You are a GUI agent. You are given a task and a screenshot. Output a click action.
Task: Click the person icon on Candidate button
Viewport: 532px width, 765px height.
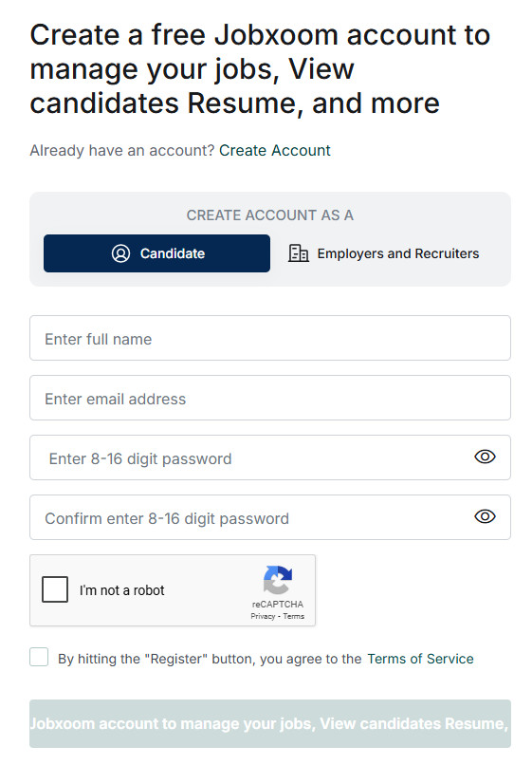[121, 253]
